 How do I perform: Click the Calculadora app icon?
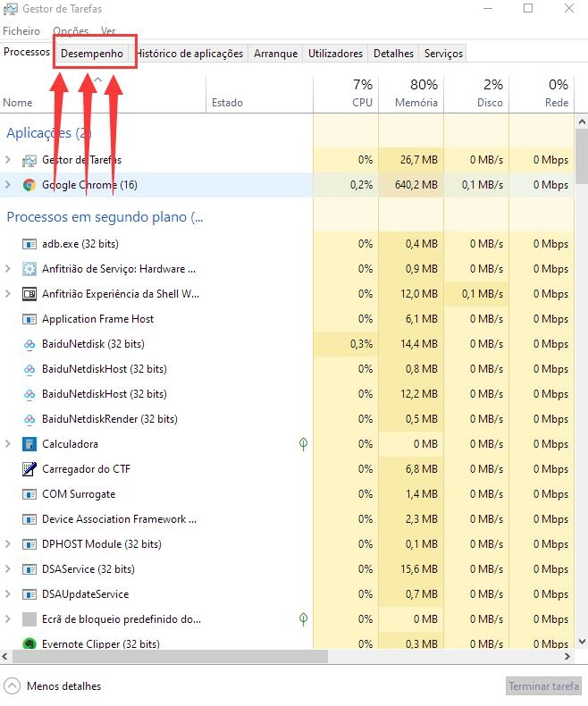click(x=29, y=444)
